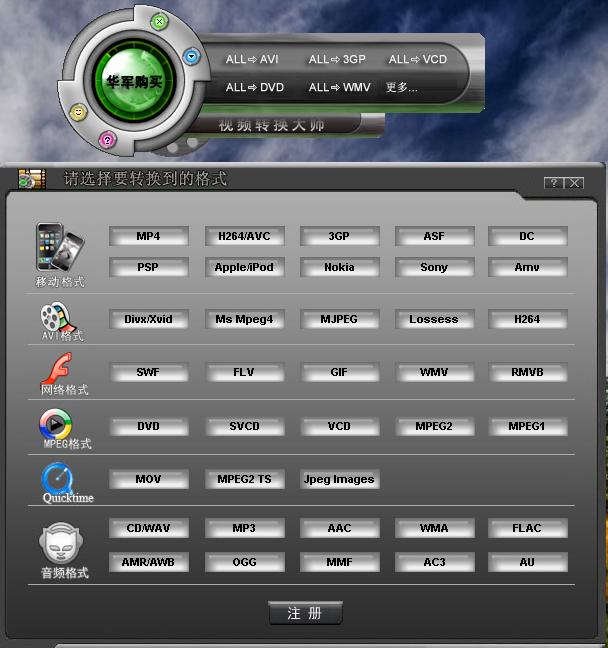
Task: Select AAC audio format
Action: pos(339,528)
